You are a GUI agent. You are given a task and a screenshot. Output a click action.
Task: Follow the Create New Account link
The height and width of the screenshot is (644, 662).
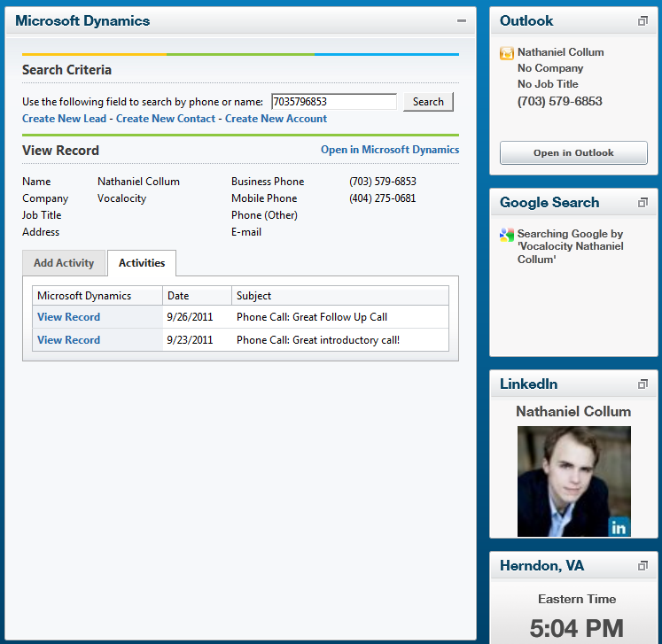click(276, 119)
